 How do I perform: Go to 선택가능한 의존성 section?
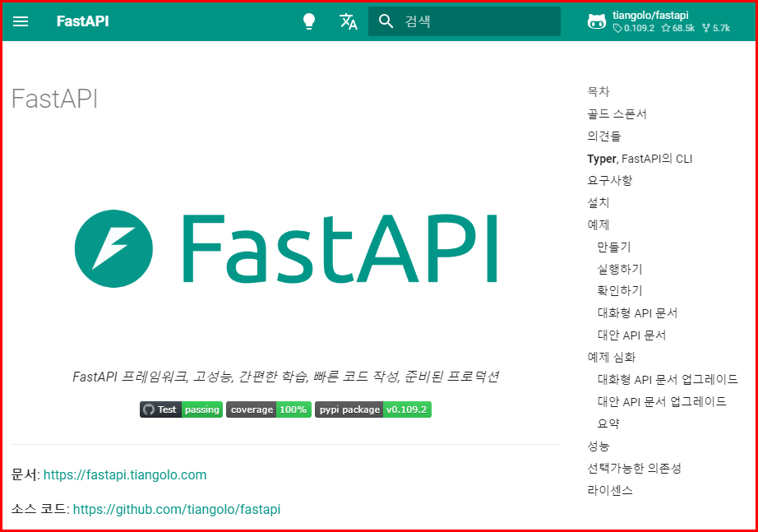(634, 468)
